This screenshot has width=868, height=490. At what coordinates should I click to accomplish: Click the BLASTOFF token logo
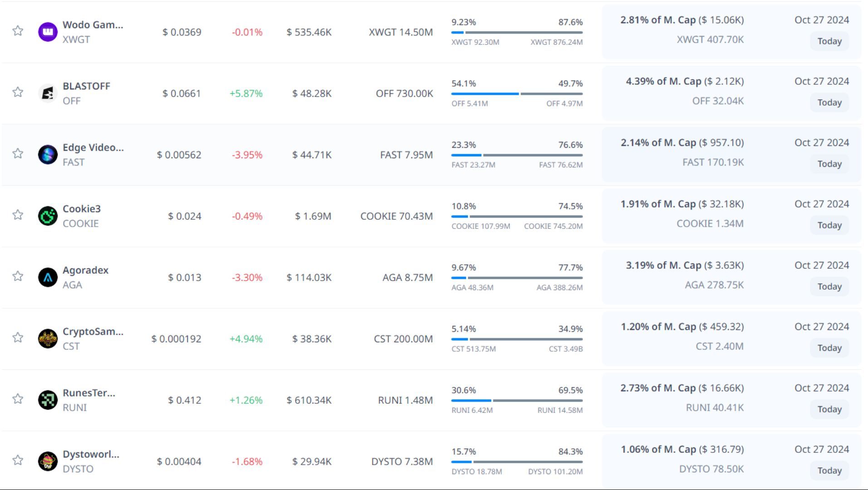click(x=48, y=94)
